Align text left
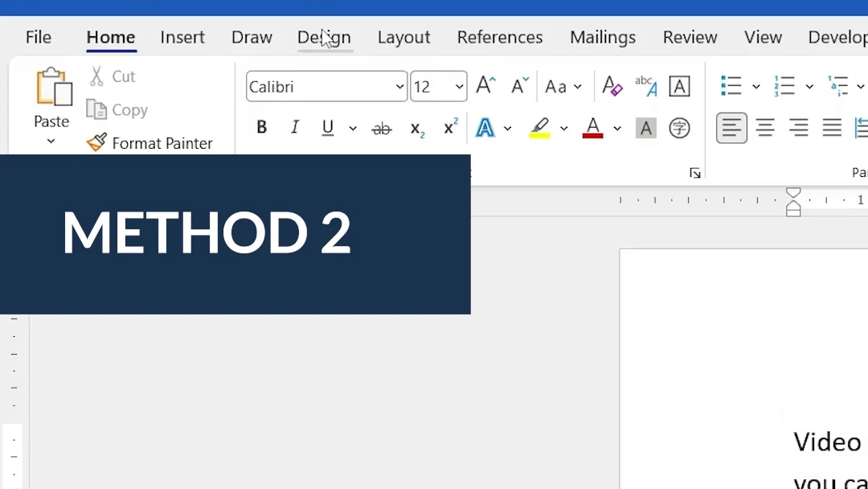The image size is (868, 489). (731, 128)
